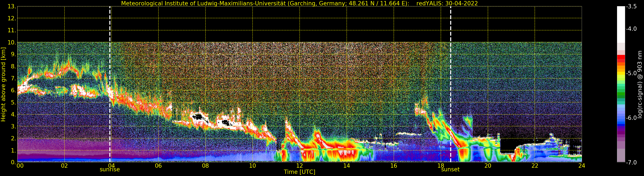Click the 'Time [UTC]' axis label
The width and height of the screenshot is (644, 176).
pos(300,172)
